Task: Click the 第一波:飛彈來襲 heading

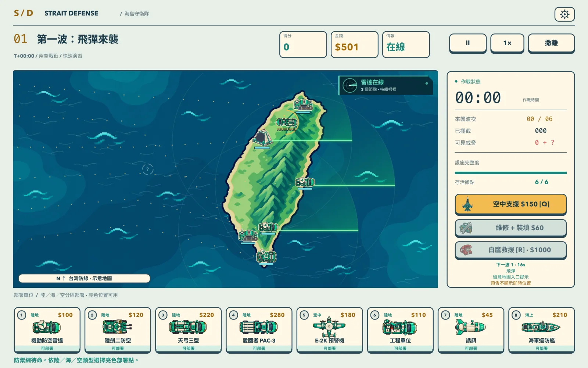Action: click(78, 39)
